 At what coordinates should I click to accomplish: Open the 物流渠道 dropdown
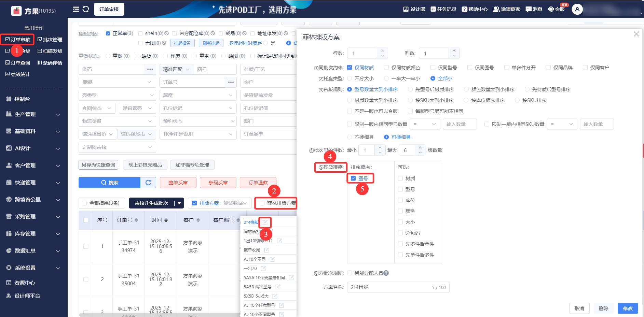117,121
